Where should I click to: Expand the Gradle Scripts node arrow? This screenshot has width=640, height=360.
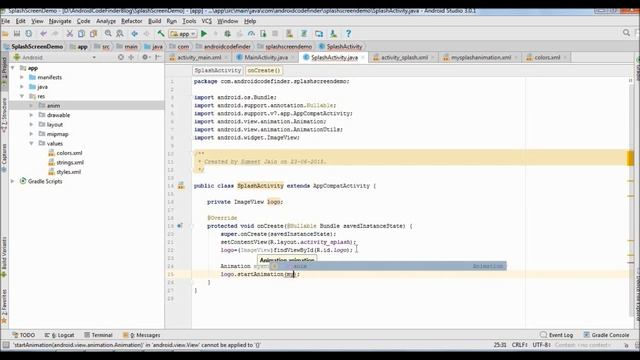click(x=13, y=181)
